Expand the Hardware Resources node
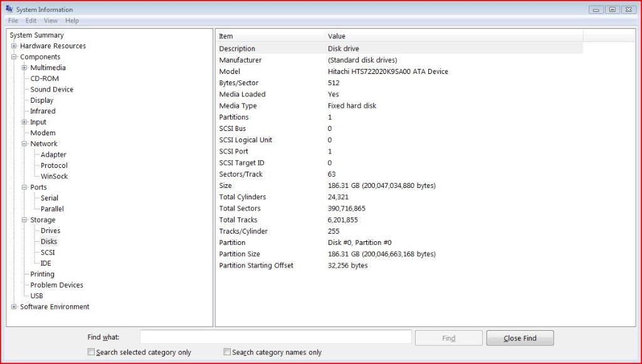Image resolution: width=642 pixels, height=364 pixels. click(x=14, y=46)
